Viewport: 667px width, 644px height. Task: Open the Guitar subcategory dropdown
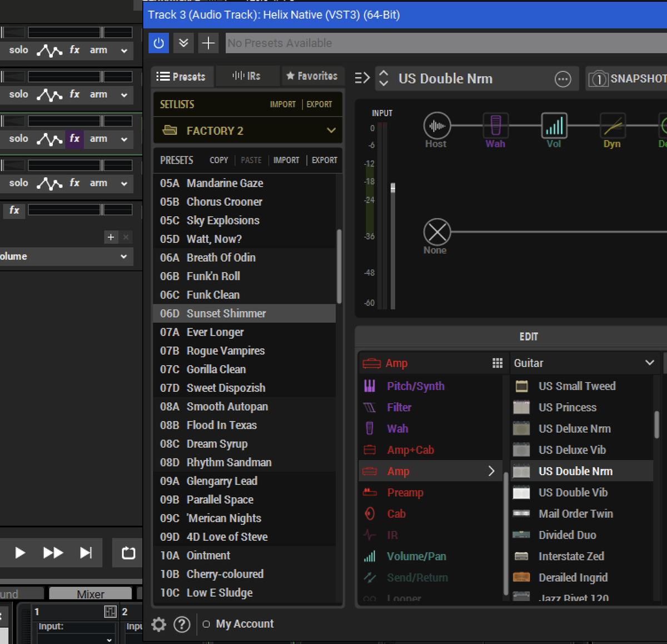[584, 363]
